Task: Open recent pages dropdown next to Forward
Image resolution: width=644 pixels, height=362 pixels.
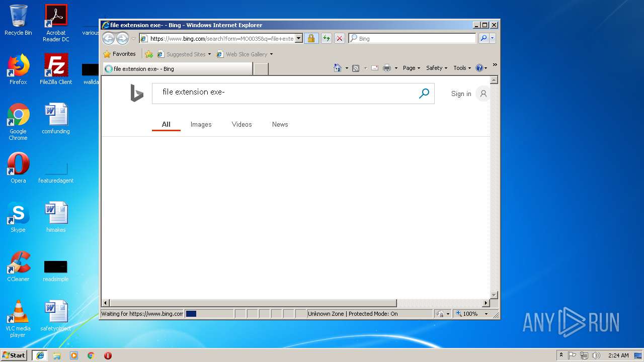Action: pyautogui.click(x=133, y=39)
